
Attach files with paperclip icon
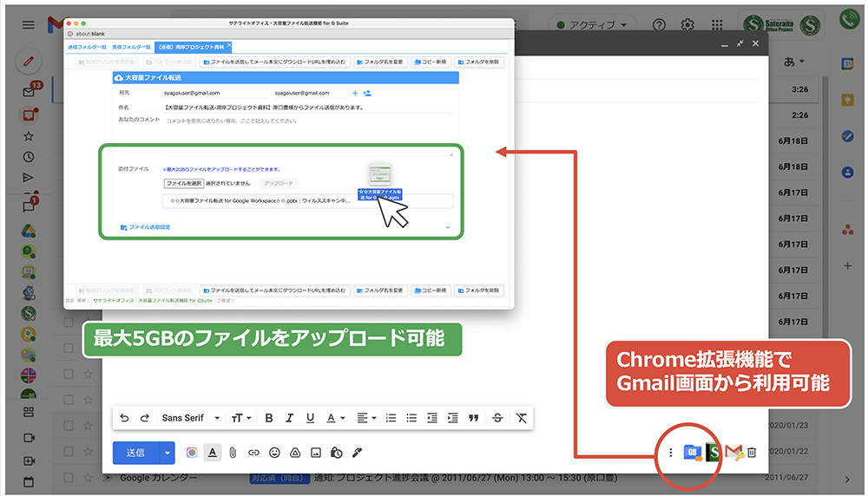[233, 453]
